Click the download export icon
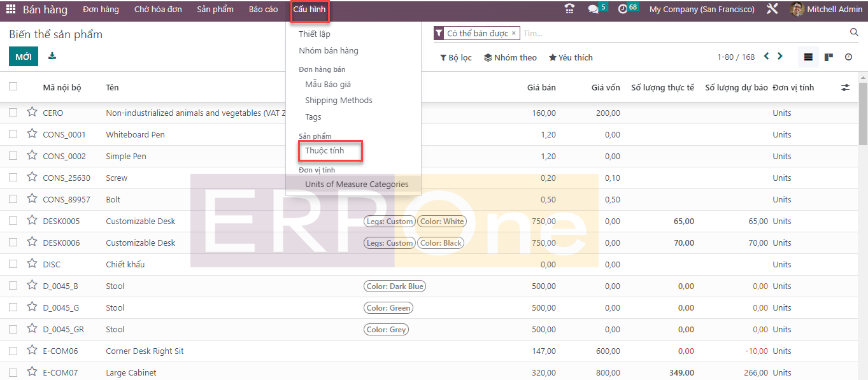Image resolution: width=868 pixels, height=380 pixels. 52,56
